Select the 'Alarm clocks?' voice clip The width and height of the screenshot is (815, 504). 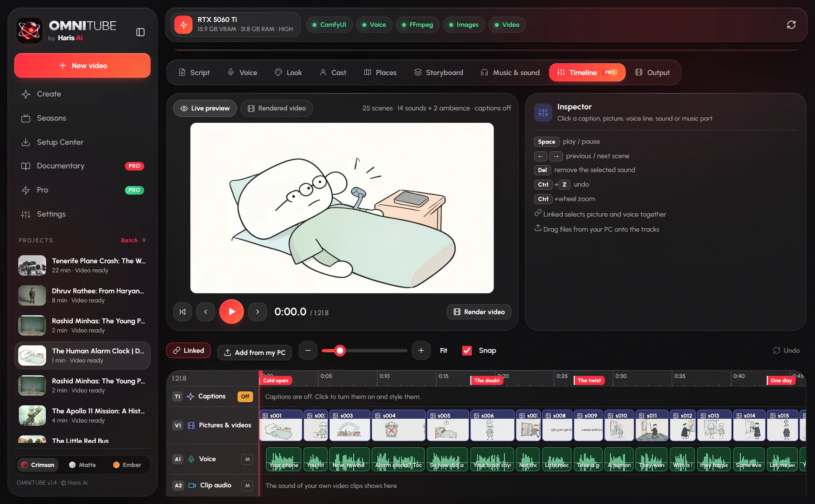(398, 459)
